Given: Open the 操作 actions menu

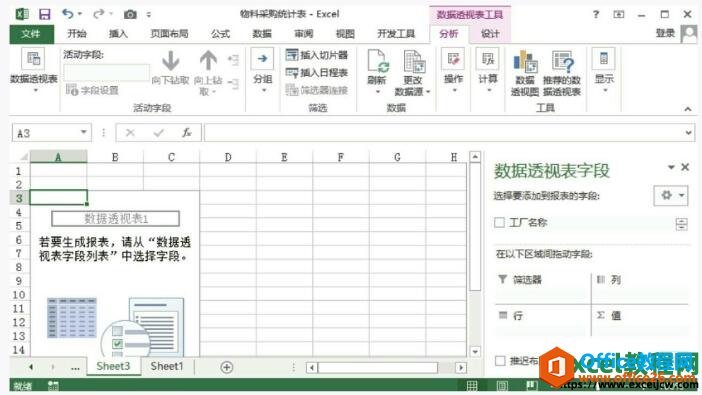Looking at the screenshot, I should (453, 70).
